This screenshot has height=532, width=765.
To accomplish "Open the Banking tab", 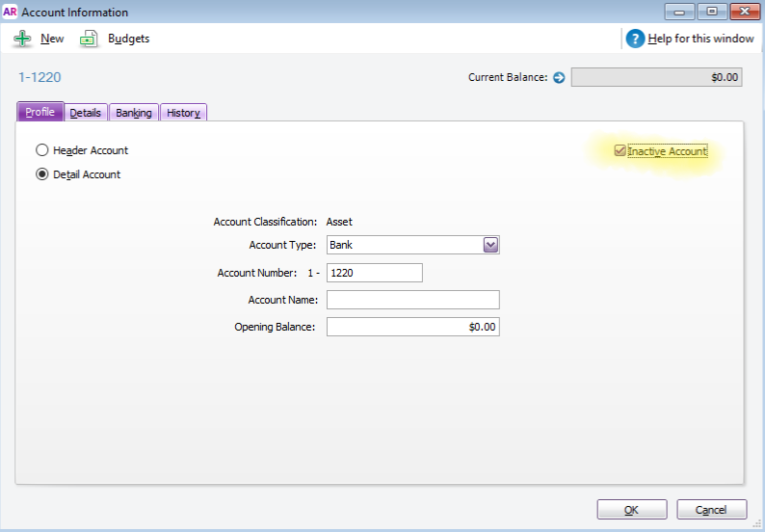I will pos(134,113).
